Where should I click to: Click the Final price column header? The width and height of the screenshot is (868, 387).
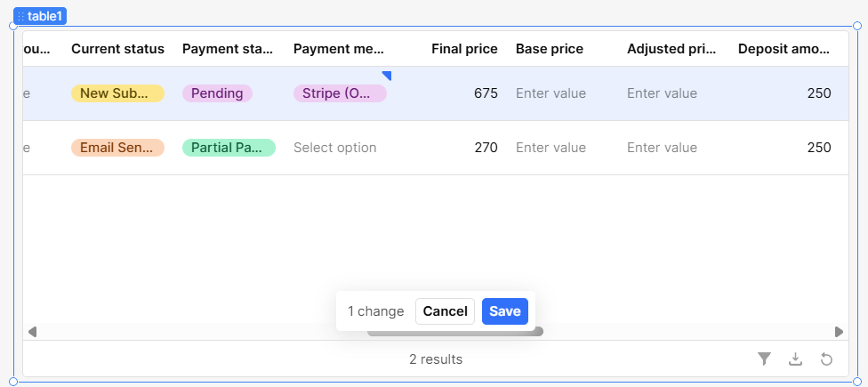464,49
